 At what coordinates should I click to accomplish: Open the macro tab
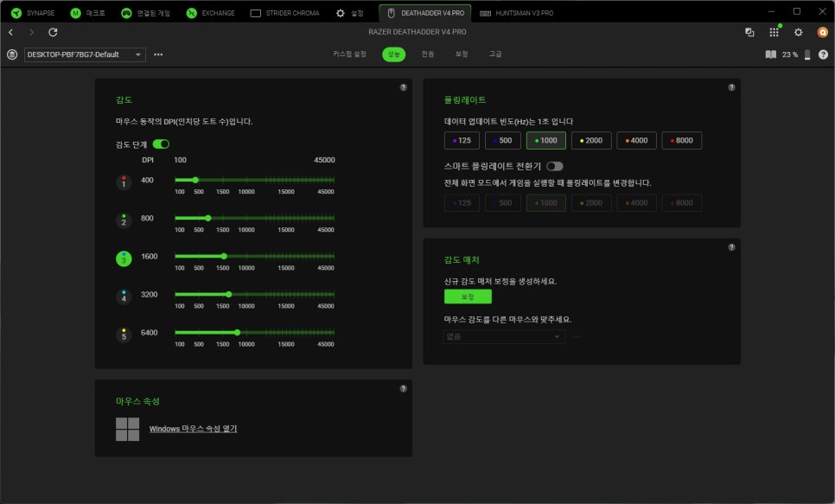[x=88, y=13]
